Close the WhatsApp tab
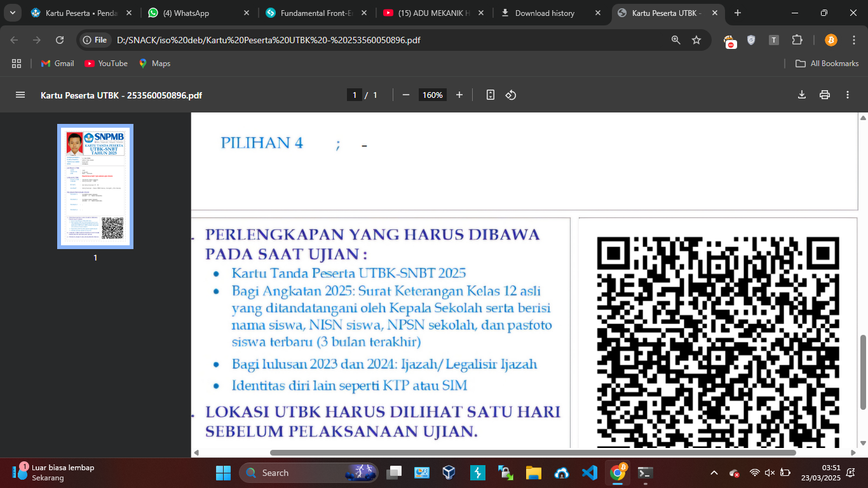 246,13
